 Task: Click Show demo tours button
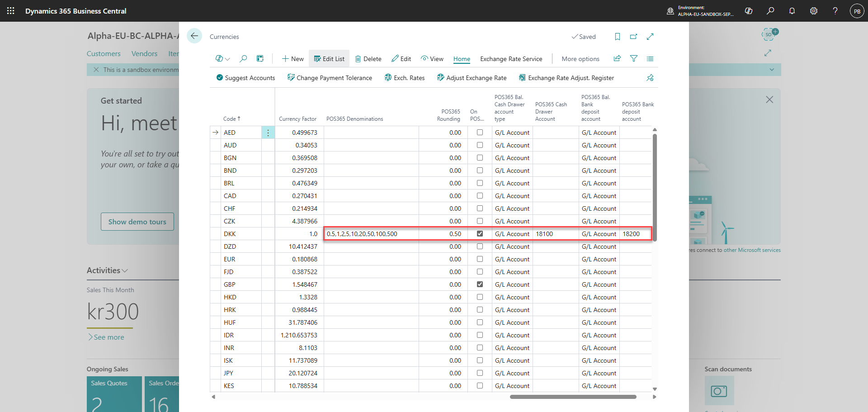(137, 222)
